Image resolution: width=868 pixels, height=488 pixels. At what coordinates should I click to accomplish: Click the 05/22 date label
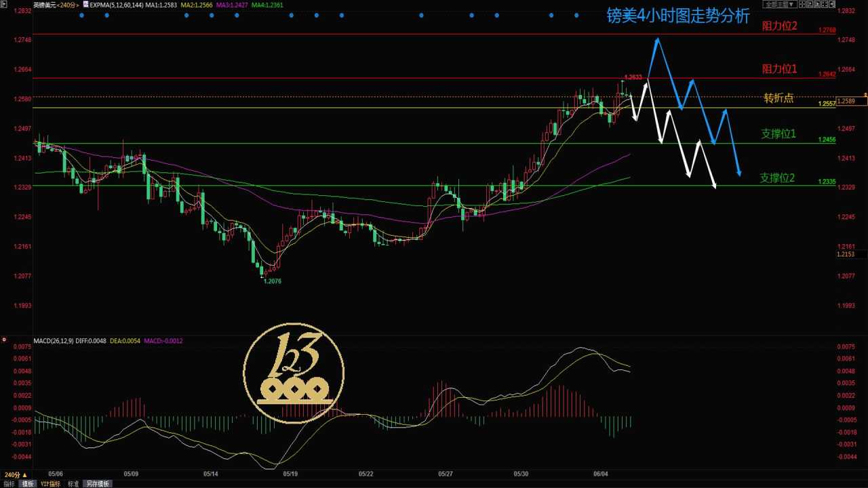pyautogui.click(x=366, y=474)
